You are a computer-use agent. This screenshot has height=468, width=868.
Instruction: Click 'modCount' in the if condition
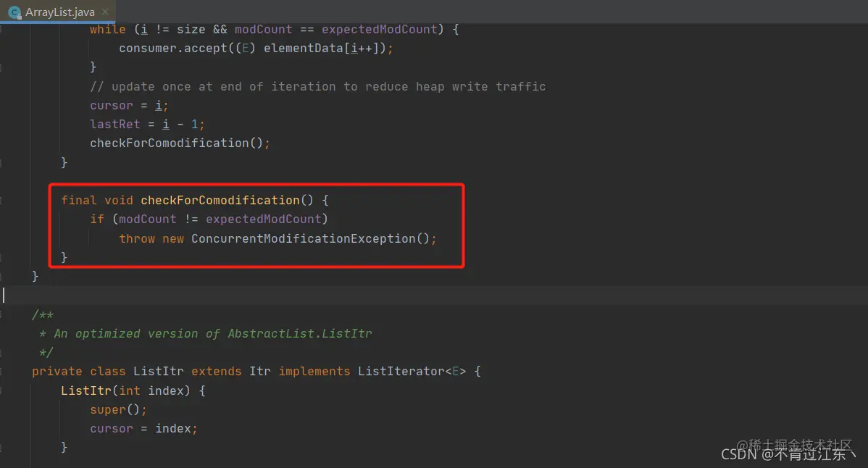click(x=148, y=219)
